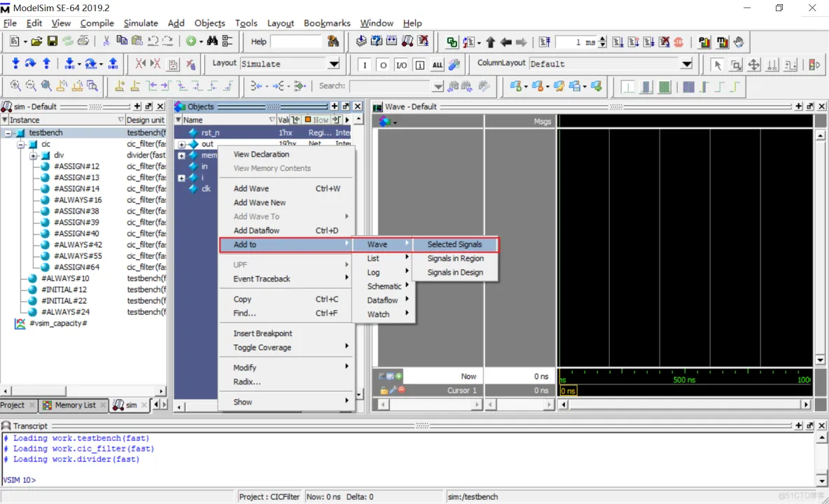
Task: Open Performance Profiling icon
Action: click(x=704, y=42)
